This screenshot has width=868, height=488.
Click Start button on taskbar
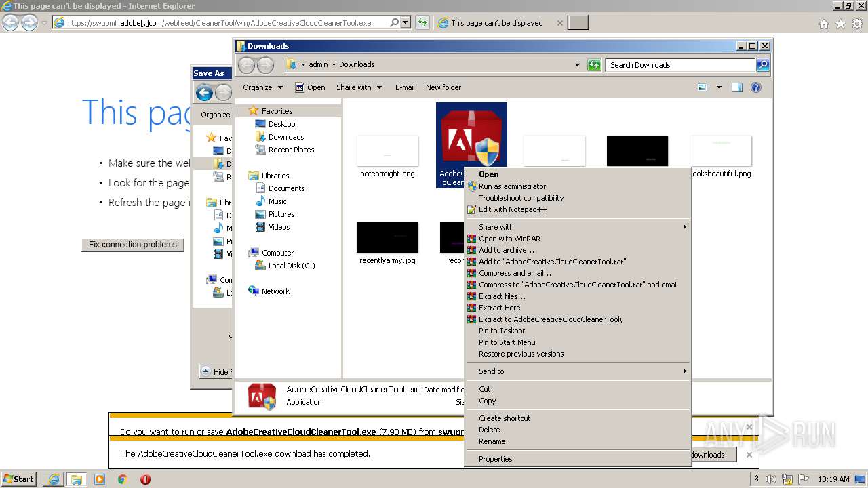tap(18, 479)
